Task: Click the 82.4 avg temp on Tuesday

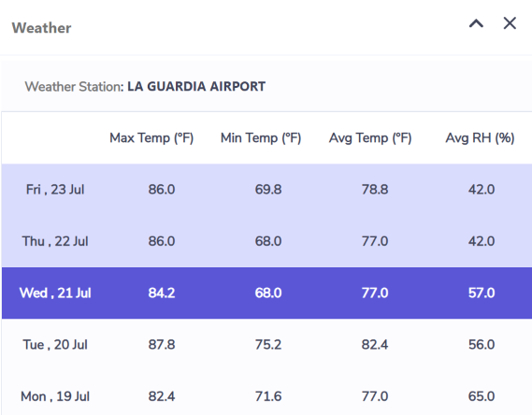Action: 375,345
